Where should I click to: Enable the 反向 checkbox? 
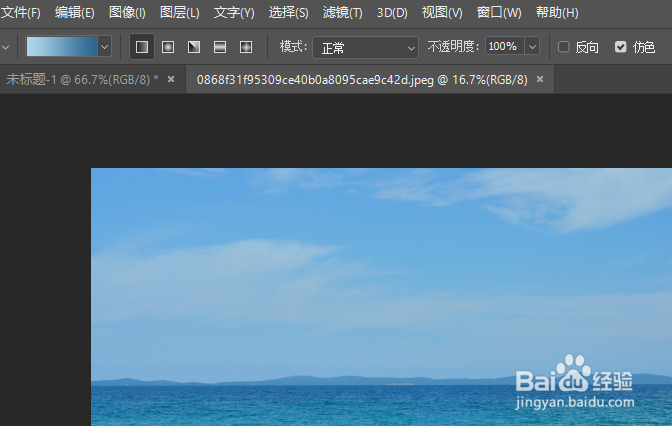click(564, 46)
